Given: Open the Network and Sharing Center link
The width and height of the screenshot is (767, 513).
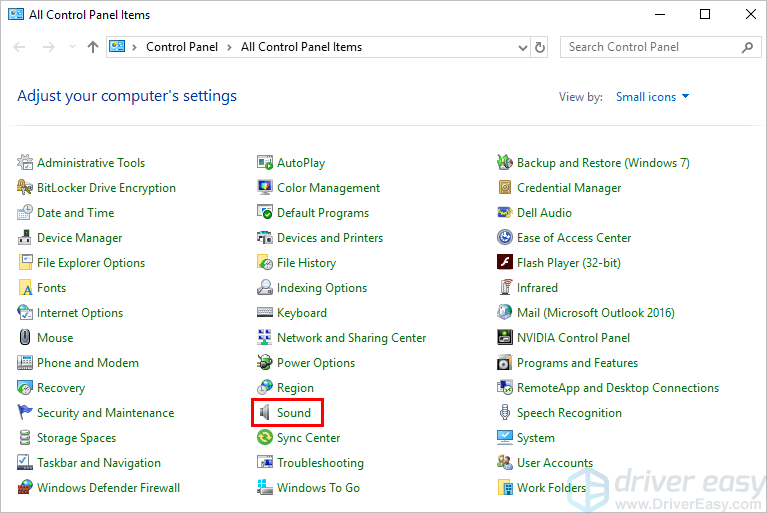Looking at the screenshot, I should click(x=351, y=338).
